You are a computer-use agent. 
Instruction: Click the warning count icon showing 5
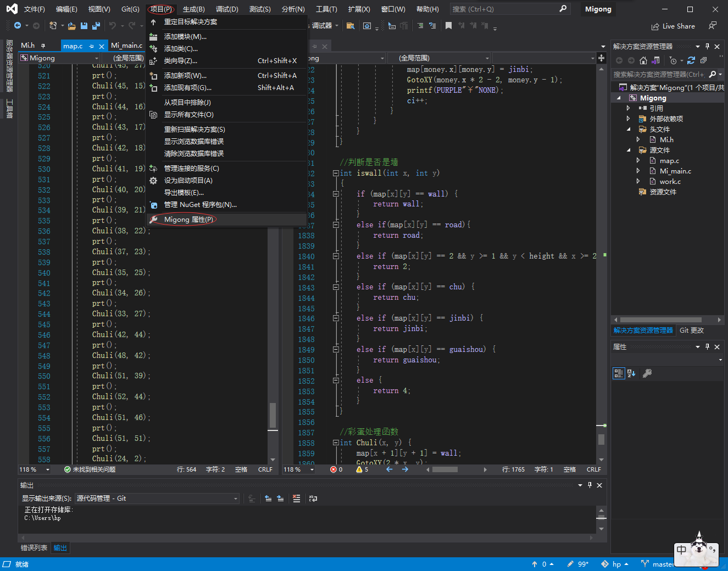pyautogui.click(x=359, y=469)
